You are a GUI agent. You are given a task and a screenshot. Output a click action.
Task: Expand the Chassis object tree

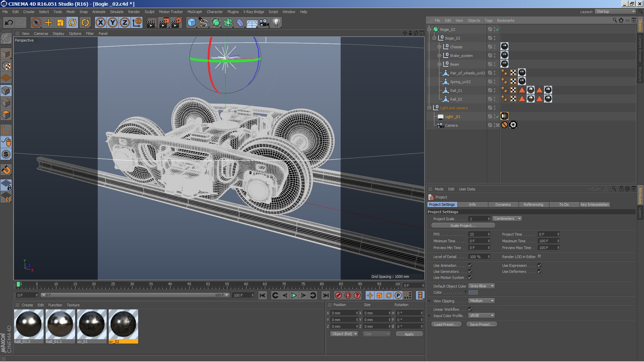point(439,47)
